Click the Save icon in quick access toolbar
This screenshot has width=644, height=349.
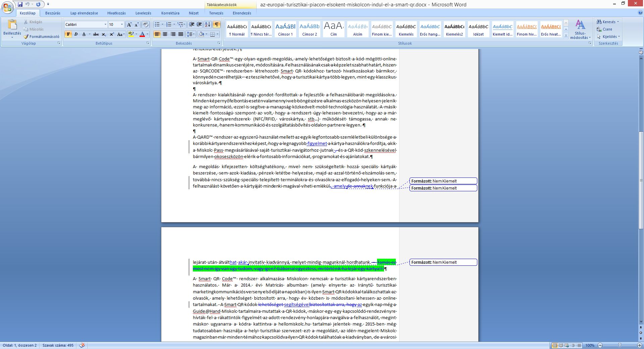20,4
